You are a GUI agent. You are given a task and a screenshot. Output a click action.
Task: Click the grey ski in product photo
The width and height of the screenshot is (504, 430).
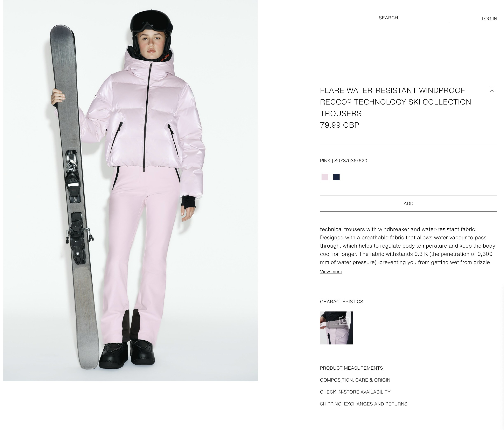73,195
